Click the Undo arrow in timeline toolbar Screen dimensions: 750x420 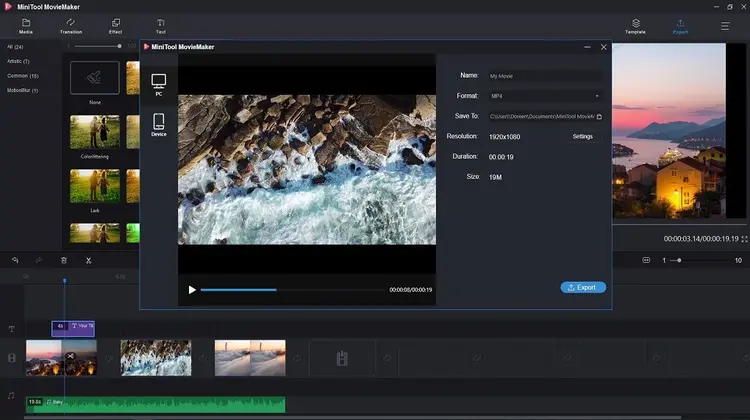[15, 260]
